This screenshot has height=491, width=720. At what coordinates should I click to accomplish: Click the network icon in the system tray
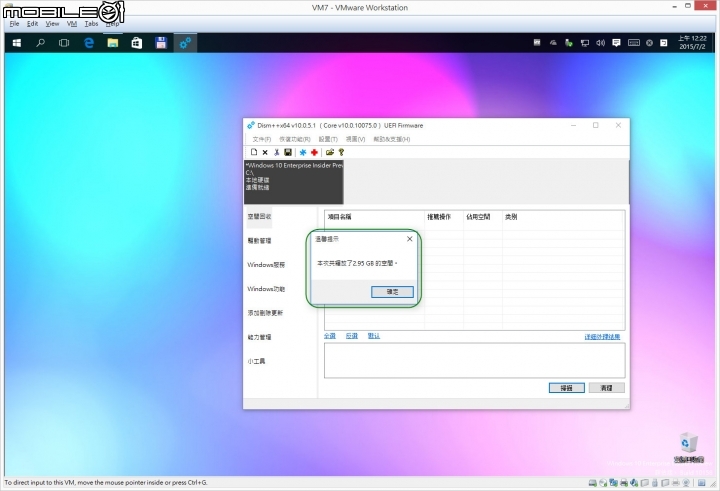(585, 43)
